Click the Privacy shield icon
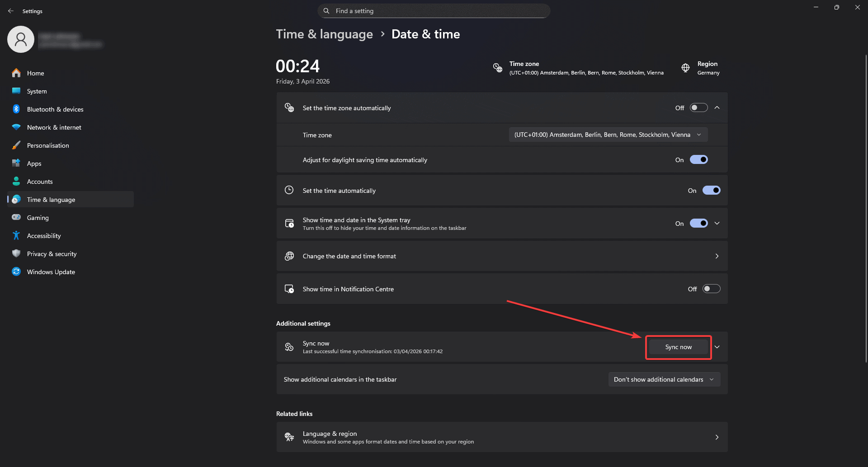Screen dimensions: 868x467 [16, 253]
